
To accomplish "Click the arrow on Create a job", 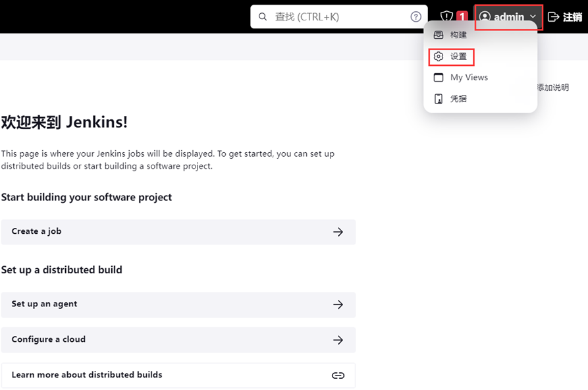I will [338, 232].
